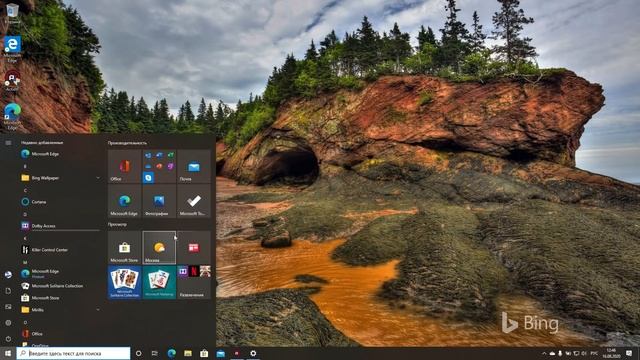Open Mail app from the taskbar
Viewport: 640px width, 360px height.
pyautogui.click(x=220, y=353)
